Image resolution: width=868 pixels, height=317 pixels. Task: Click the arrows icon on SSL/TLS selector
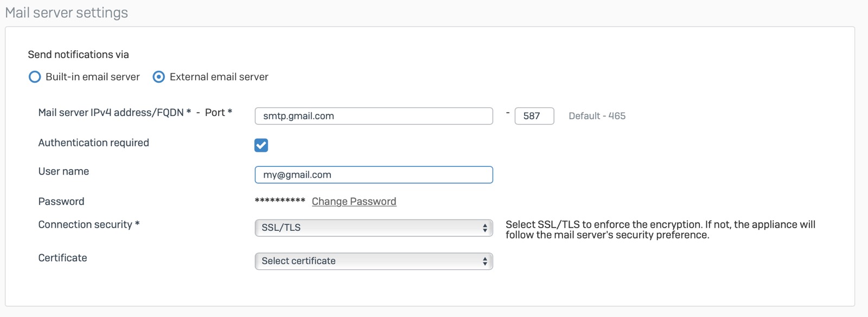tap(485, 228)
